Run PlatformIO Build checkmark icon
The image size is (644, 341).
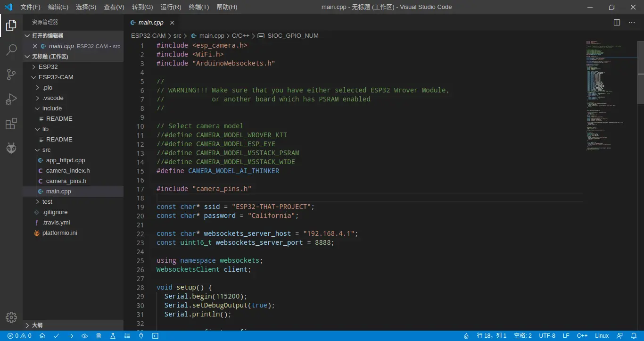pyautogui.click(x=56, y=336)
